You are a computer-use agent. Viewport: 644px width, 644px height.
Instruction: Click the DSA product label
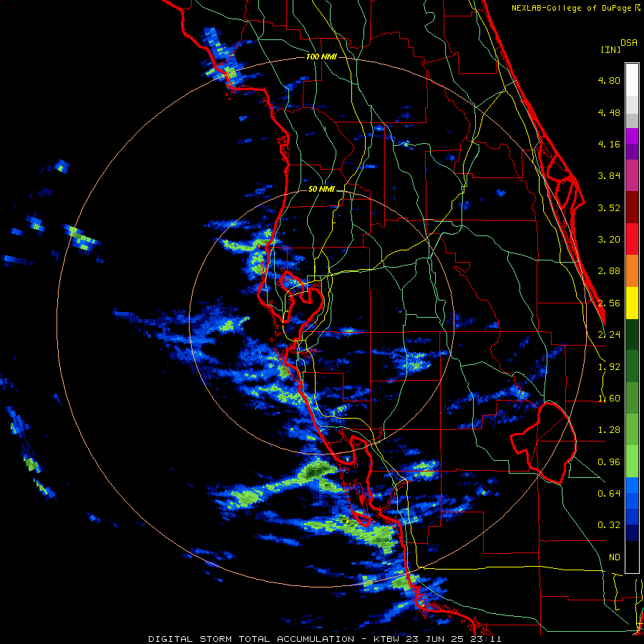click(629, 43)
